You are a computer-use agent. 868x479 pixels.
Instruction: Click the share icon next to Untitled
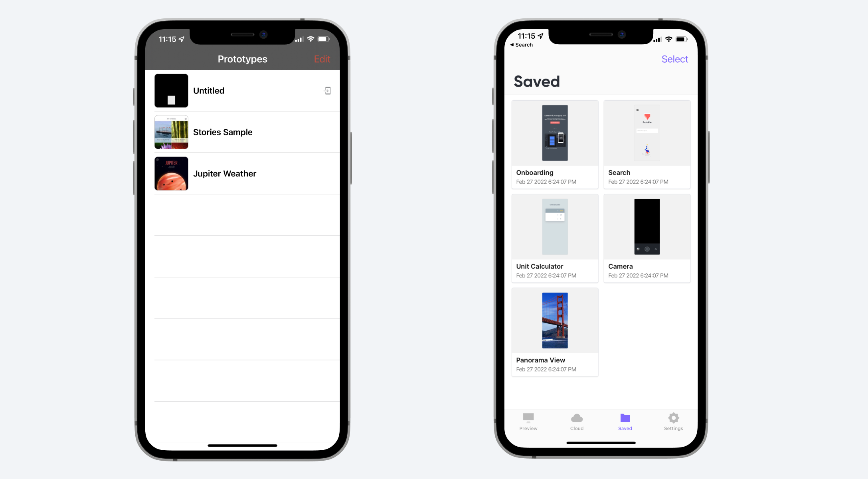[x=327, y=91]
